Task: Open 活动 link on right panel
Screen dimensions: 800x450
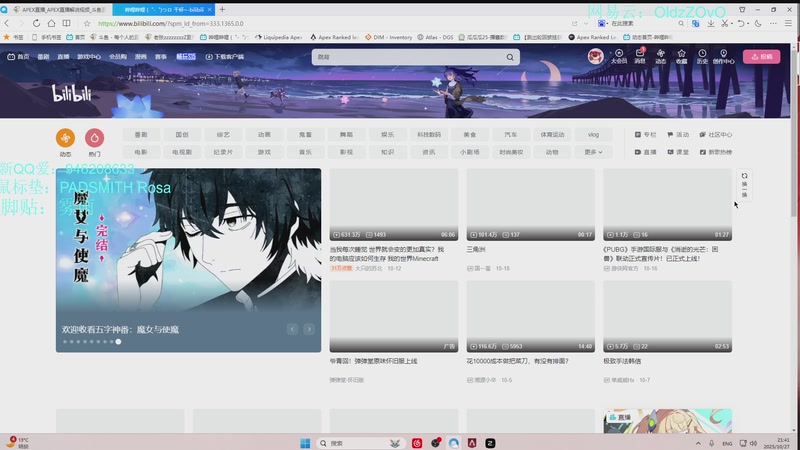Action: [x=678, y=135]
